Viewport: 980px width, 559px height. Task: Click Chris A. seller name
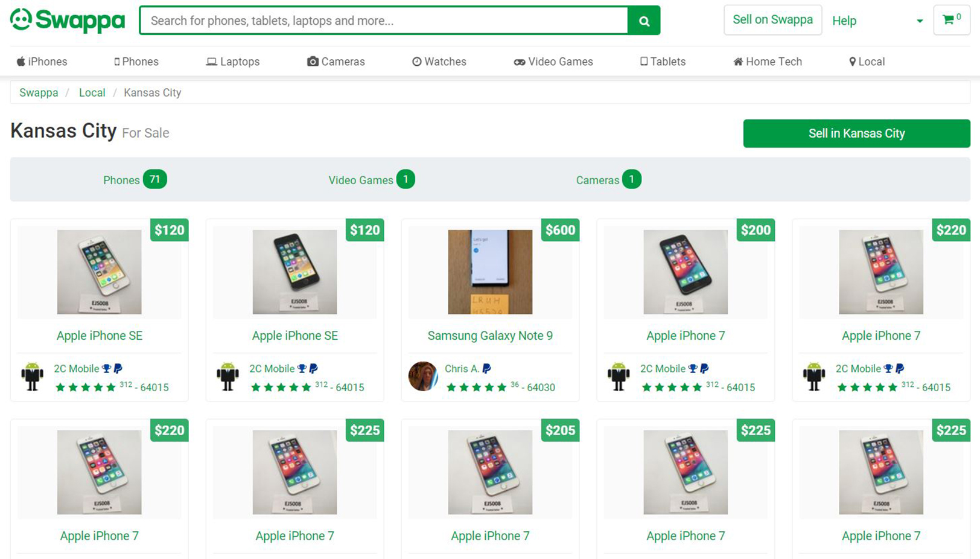[462, 369]
